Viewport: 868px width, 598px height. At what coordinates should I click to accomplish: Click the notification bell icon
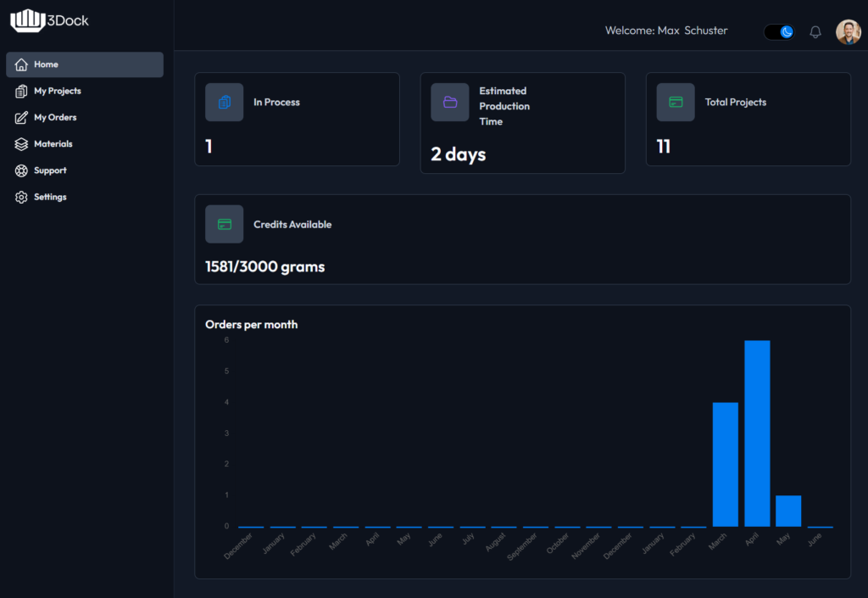coord(815,32)
